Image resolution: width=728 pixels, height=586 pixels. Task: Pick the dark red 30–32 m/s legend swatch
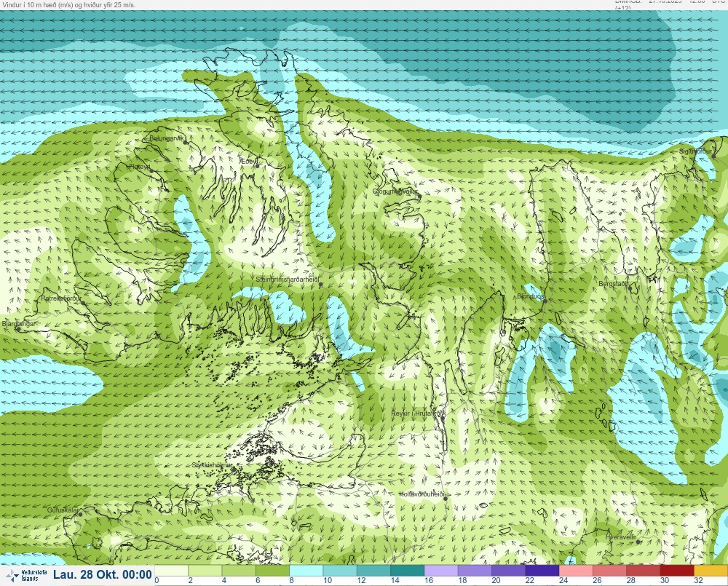(677, 571)
